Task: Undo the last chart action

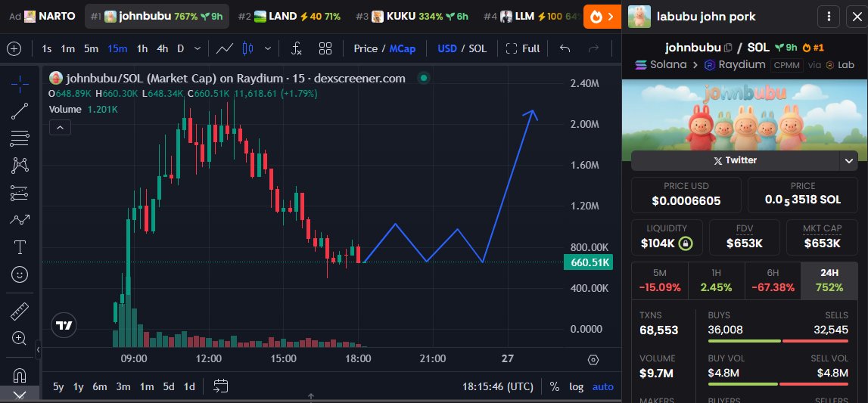Action: [565, 48]
